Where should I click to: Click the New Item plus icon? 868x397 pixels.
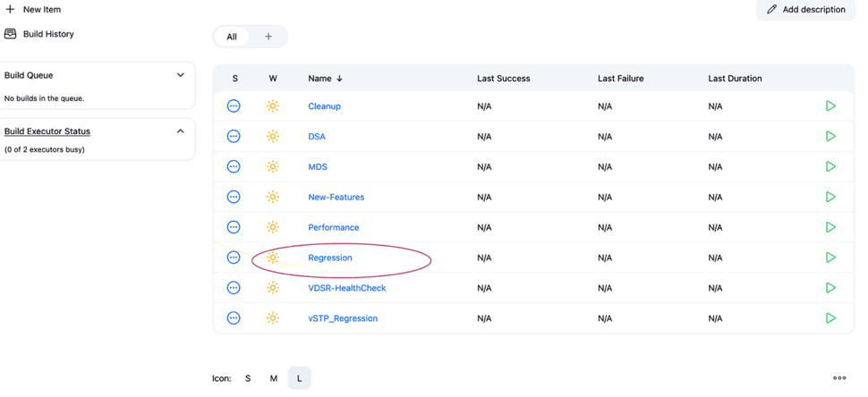coord(11,10)
